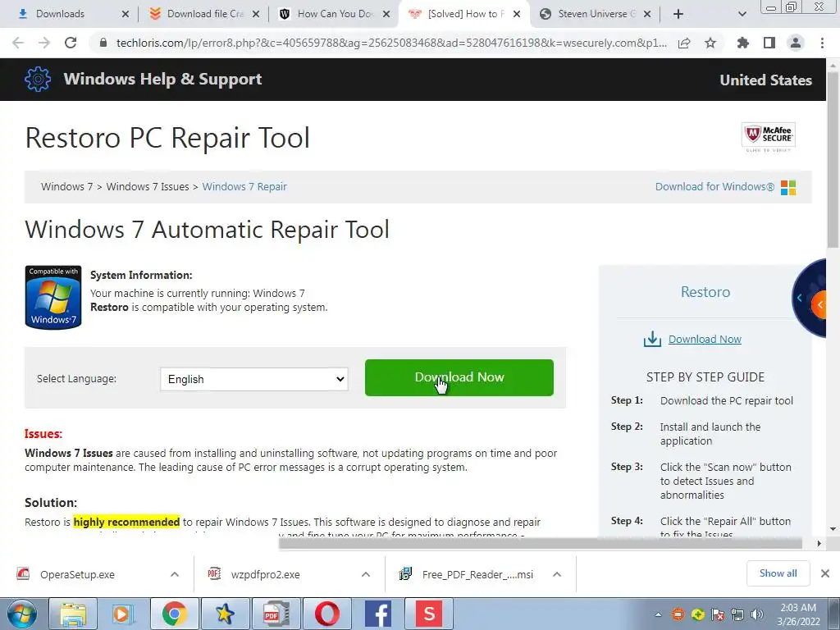Click the United States header text
The image size is (840, 630).
765,80
